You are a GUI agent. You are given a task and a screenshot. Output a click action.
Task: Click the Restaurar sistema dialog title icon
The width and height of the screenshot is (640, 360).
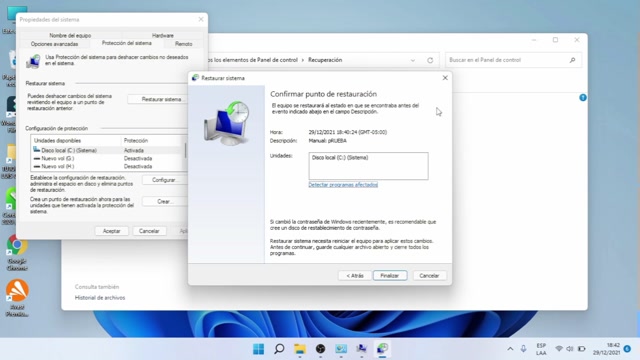pos(195,78)
